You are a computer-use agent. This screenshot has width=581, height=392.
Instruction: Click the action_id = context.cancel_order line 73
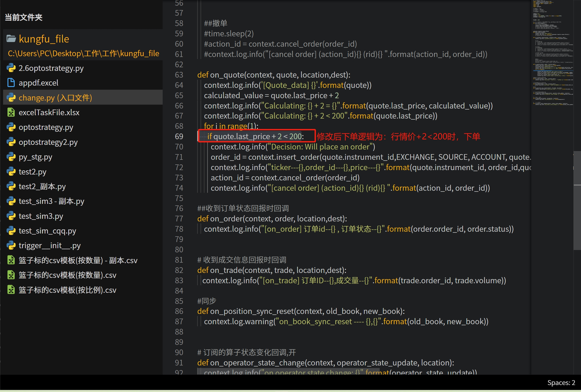tap(285, 178)
